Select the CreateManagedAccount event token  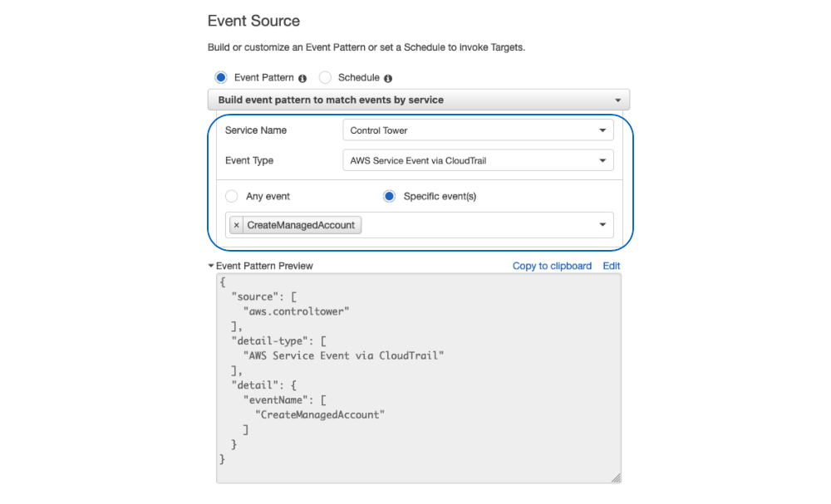(x=303, y=224)
